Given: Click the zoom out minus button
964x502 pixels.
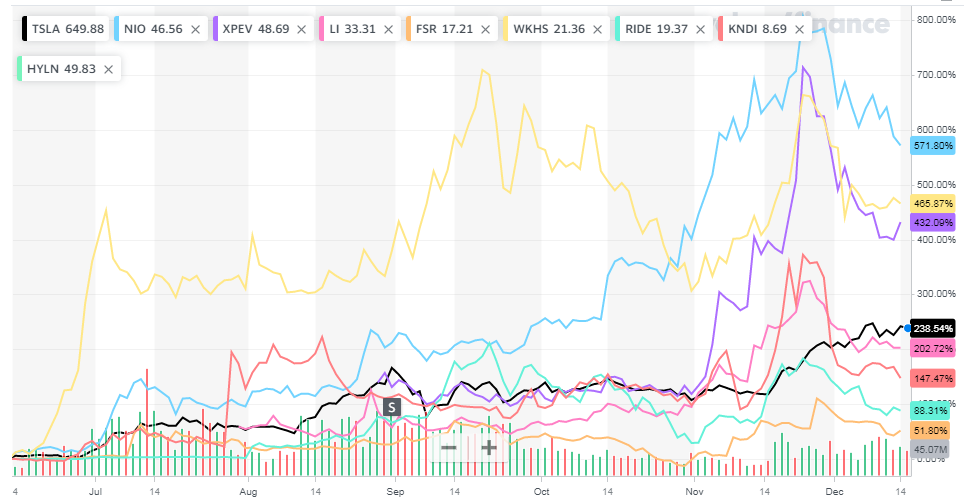Looking at the screenshot, I should (449, 447).
